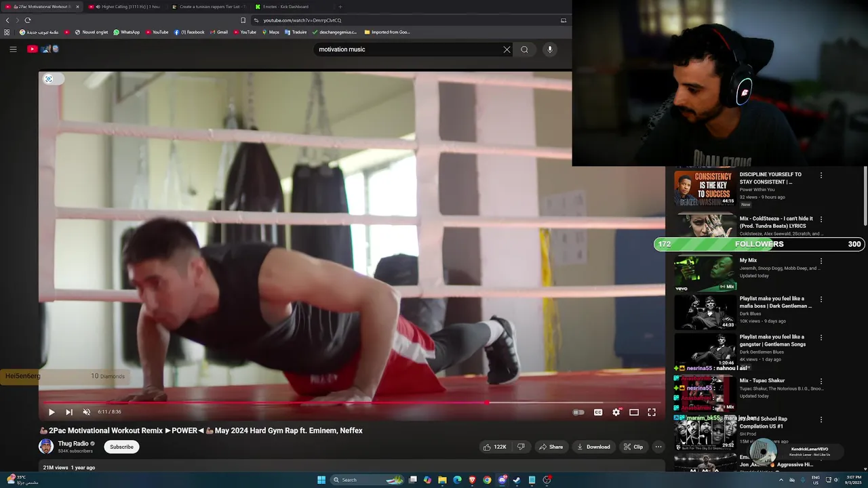The height and width of the screenshot is (488, 868).
Task: Open options for the 'mafia boss' playlist
Action: (821, 300)
